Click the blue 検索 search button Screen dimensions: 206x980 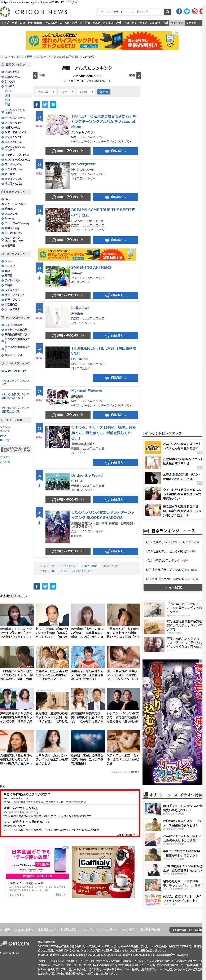pyautogui.click(x=104, y=92)
